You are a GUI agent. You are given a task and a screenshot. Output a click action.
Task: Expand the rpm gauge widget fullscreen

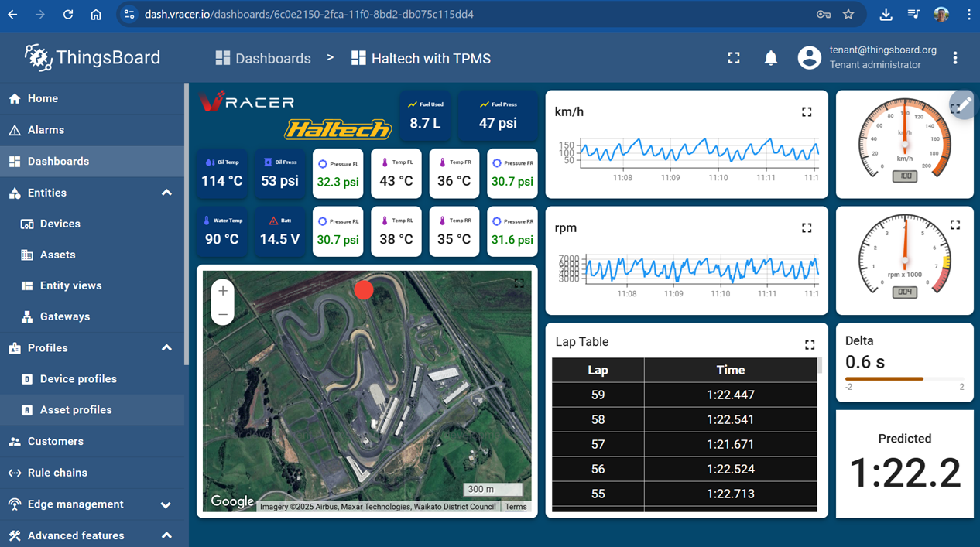point(955,225)
